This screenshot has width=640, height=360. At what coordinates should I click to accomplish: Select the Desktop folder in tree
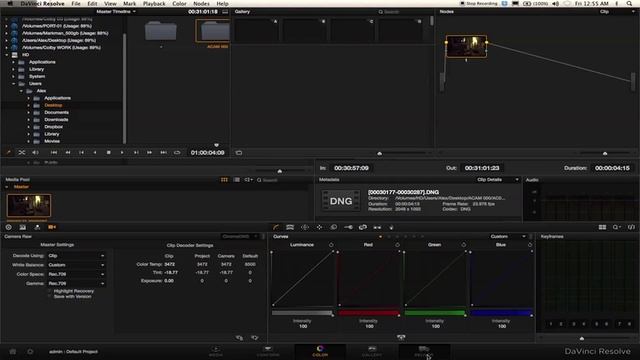click(53, 105)
